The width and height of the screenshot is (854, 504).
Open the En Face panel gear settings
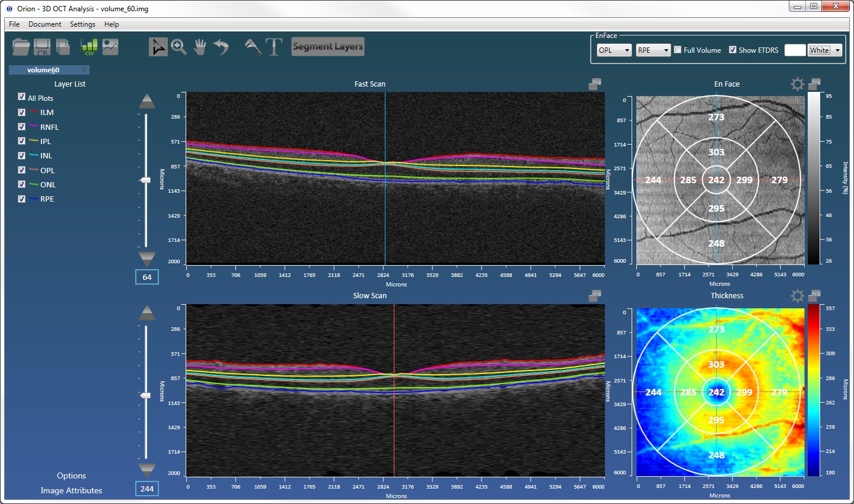(x=798, y=84)
